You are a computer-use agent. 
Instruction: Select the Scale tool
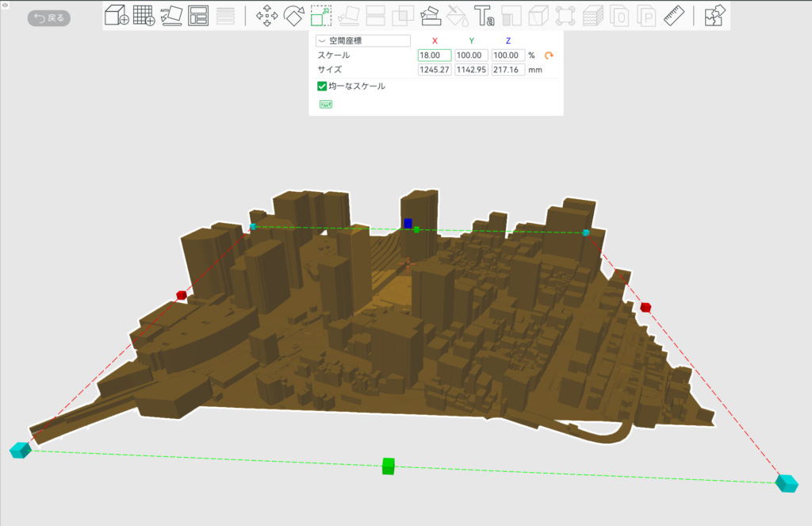pyautogui.click(x=321, y=16)
